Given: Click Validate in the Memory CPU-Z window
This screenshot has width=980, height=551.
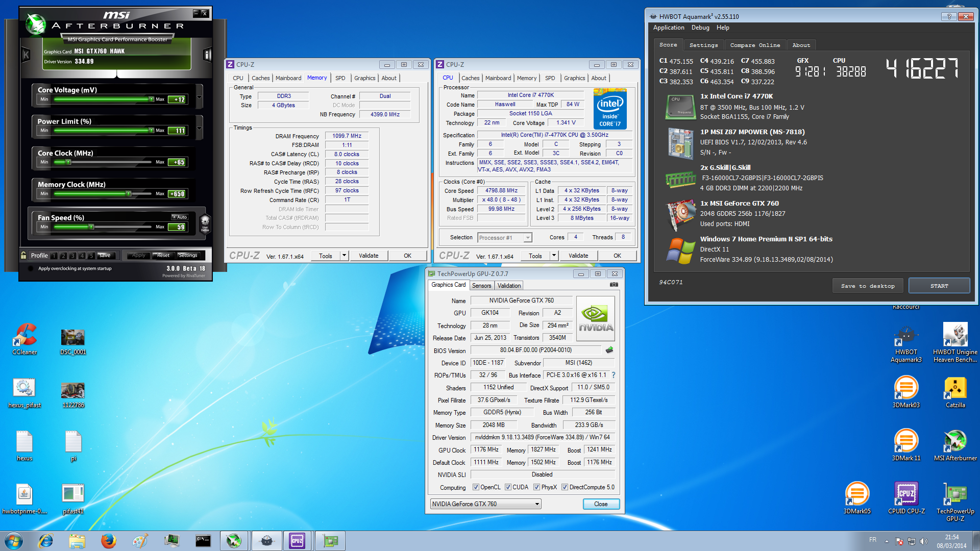Looking at the screenshot, I should pyautogui.click(x=369, y=256).
